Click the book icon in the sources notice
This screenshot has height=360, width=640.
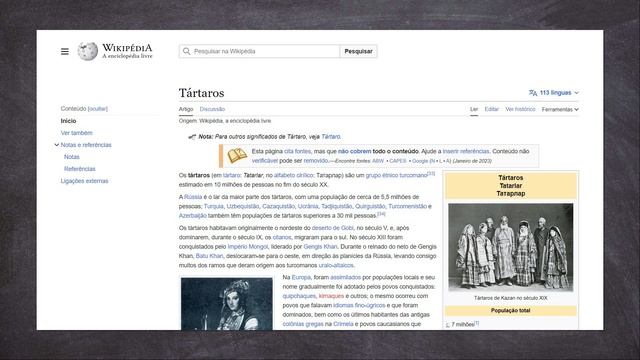coord(237,156)
